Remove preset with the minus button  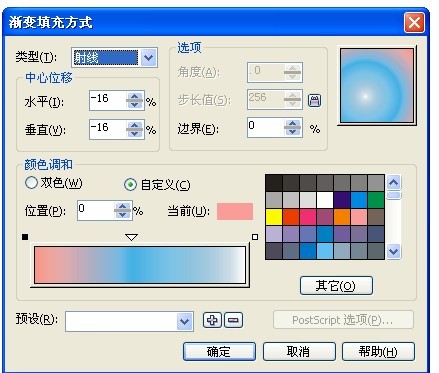[234, 320]
